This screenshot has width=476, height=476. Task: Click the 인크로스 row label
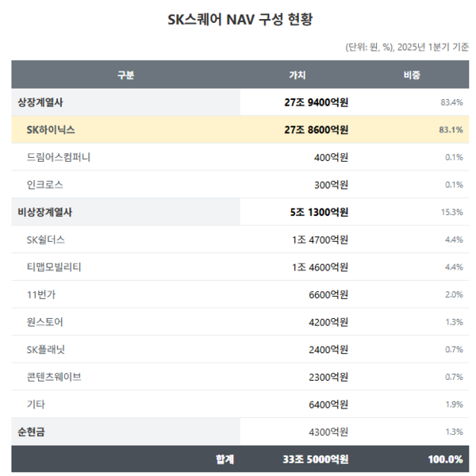(45, 185)
